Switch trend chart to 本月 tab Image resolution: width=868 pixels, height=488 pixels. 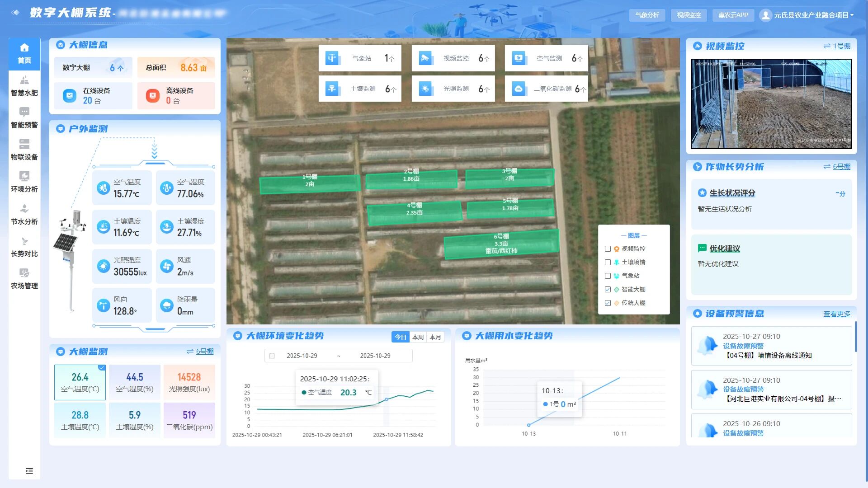pyautogui.click(x=435, y=338)
